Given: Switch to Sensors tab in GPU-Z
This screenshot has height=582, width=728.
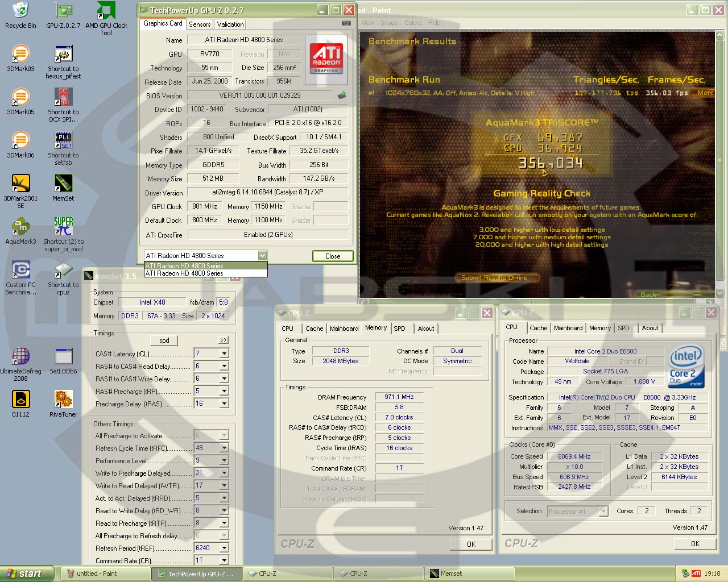Looking at the screenshot, I should (200, 24).
